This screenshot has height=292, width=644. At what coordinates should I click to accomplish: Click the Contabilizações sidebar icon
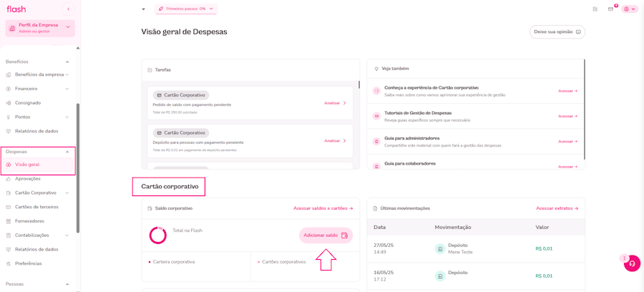pos(9,235)
